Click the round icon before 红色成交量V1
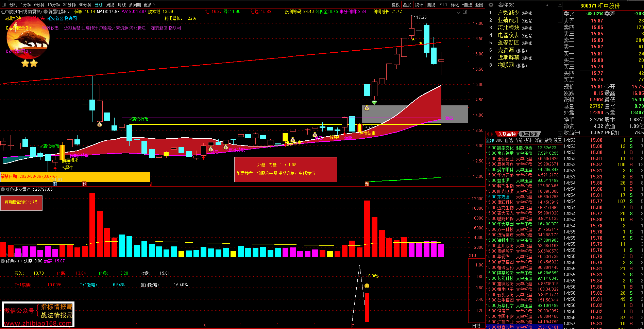Viewport: 644px width, 329px height. [3, 189]
